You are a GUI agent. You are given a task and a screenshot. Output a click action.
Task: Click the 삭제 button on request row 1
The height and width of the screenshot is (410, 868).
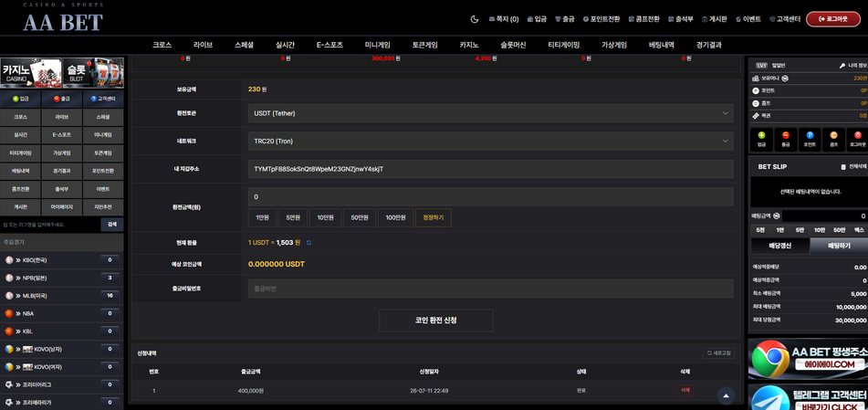(x=685, y=390)
